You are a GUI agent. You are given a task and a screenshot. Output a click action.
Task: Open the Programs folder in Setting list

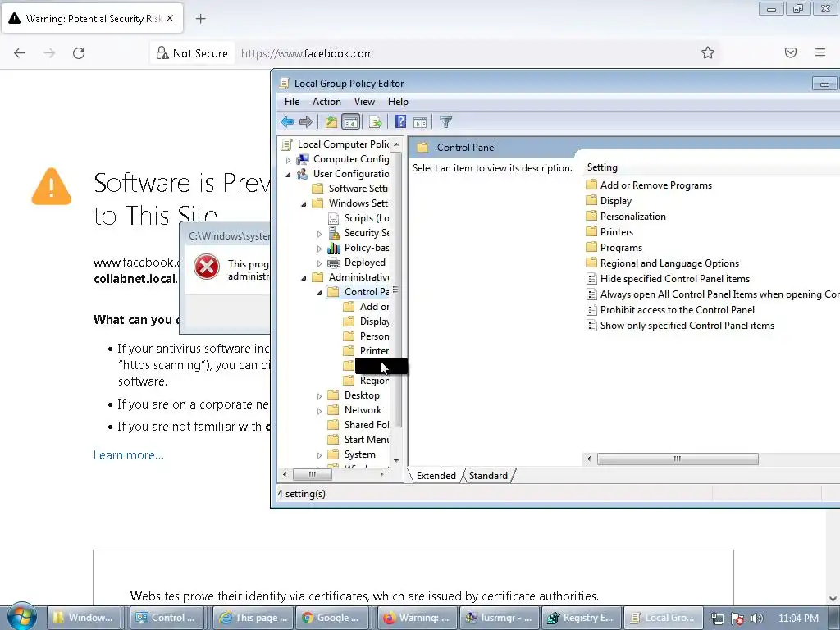(614, 247)
